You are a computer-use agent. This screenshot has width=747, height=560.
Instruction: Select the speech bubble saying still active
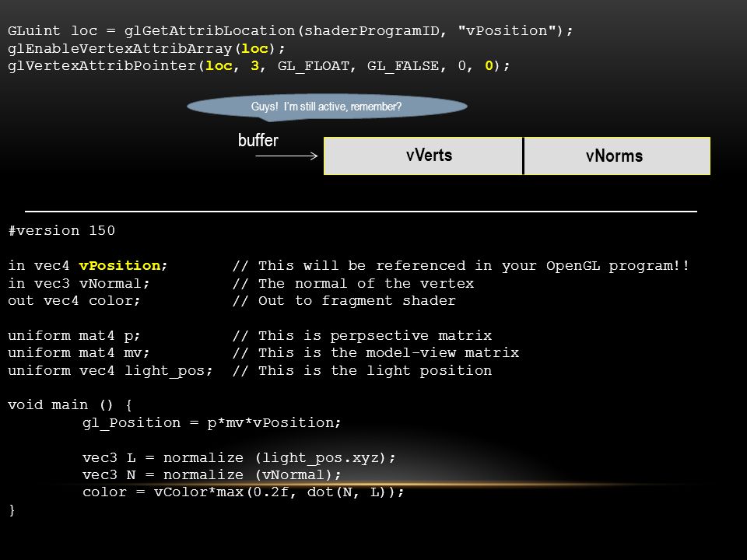click(x=327, y=107)
